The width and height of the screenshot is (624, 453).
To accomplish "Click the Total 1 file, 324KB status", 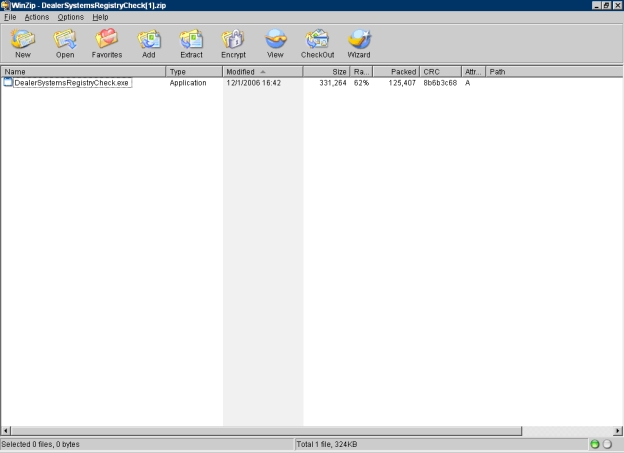I will 327,444.
